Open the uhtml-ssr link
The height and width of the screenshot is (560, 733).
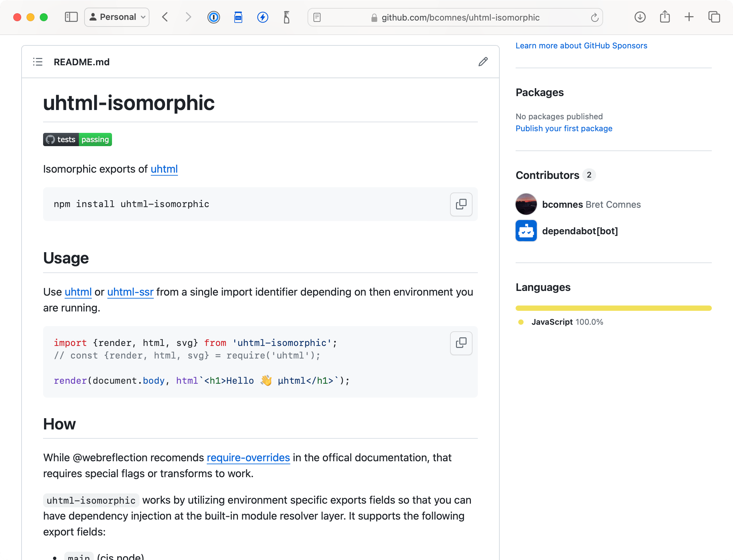point(130,292)
